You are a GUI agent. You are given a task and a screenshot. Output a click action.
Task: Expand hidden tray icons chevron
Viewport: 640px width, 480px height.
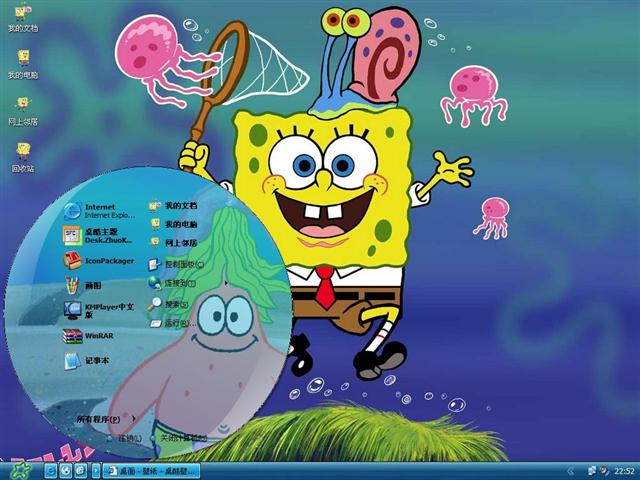click(571, 471)
